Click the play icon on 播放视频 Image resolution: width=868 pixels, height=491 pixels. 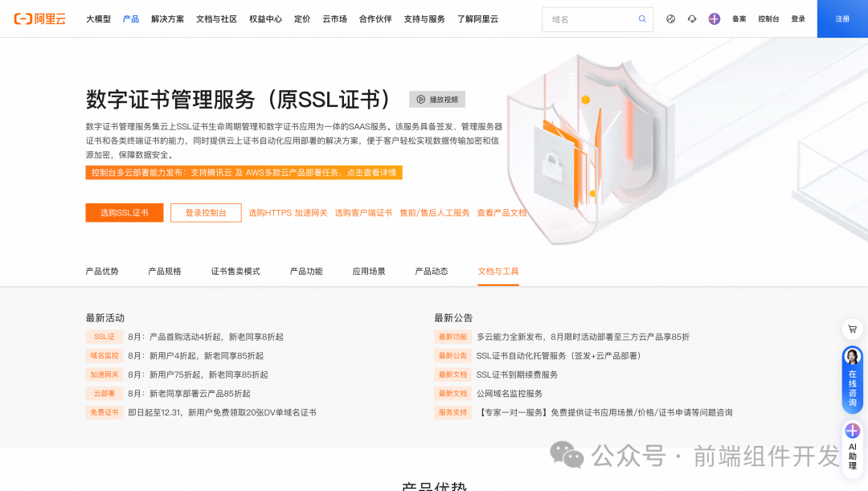(420, 99)
